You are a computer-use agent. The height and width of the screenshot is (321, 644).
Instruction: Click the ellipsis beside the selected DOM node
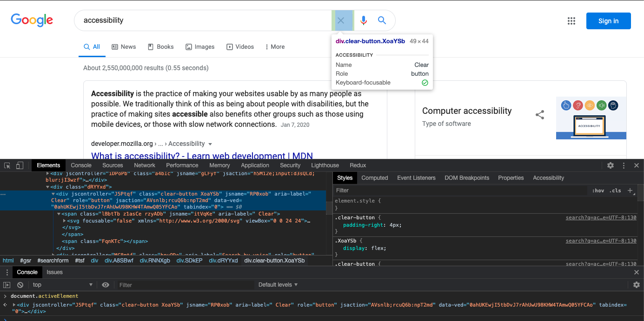click(3, 194)
